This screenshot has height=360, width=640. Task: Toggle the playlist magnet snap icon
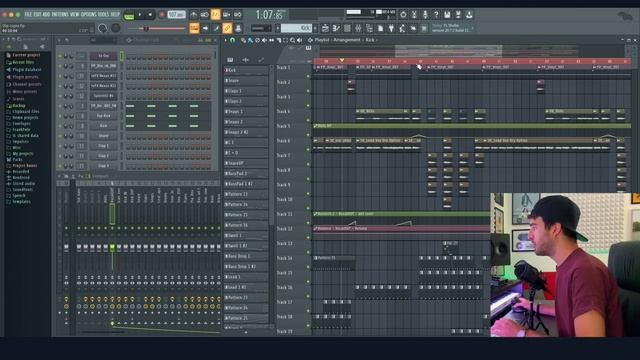click(233, 40)
